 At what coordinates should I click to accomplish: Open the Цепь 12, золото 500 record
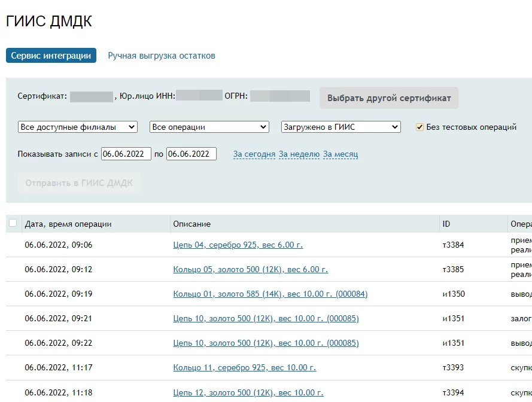point(248,392)
